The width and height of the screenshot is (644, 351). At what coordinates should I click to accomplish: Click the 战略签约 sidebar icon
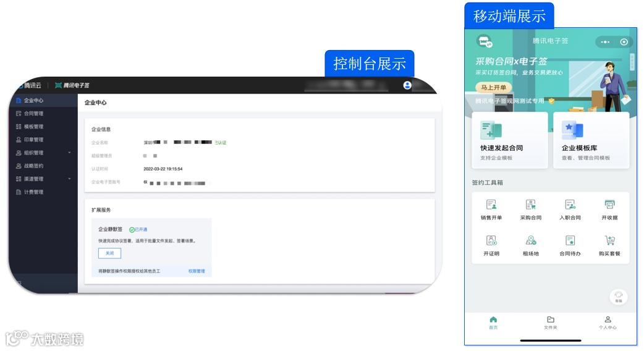[x=19, y=166]
